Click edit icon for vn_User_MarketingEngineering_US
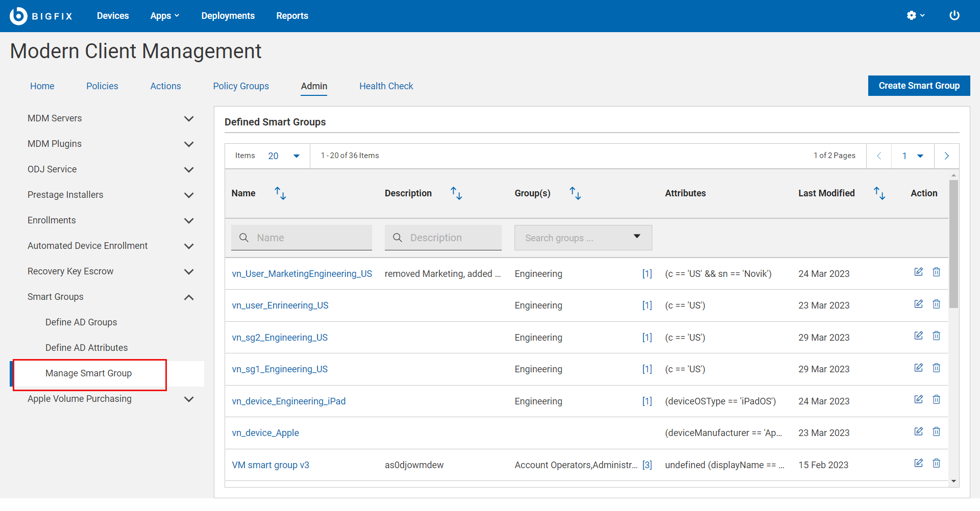 [918, 272]
